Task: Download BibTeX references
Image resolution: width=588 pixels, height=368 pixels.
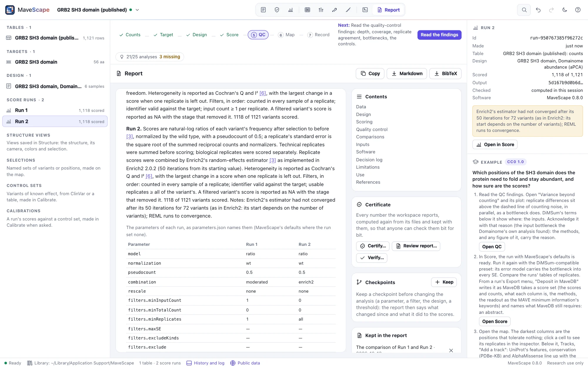Action: (x=445, y=73)
